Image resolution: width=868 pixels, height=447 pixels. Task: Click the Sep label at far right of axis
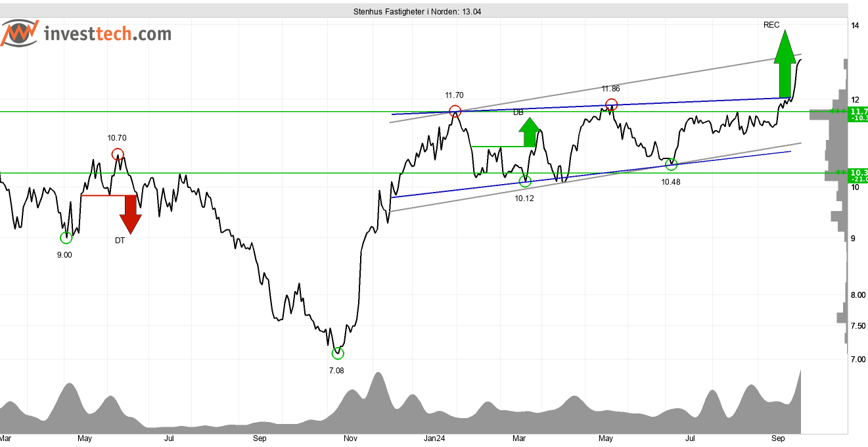pyautogui.click(x=779, y=438)
